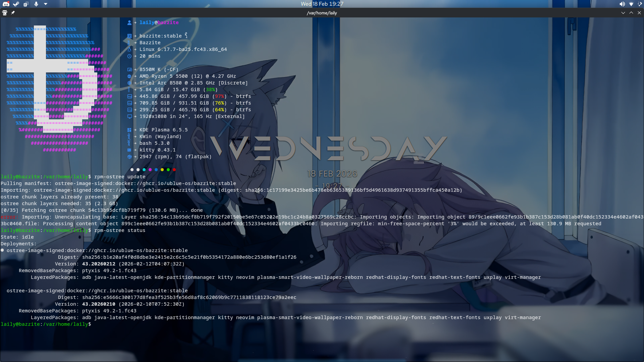
Task: Toggle the pin window button
Action: click(x=13, y=13)
